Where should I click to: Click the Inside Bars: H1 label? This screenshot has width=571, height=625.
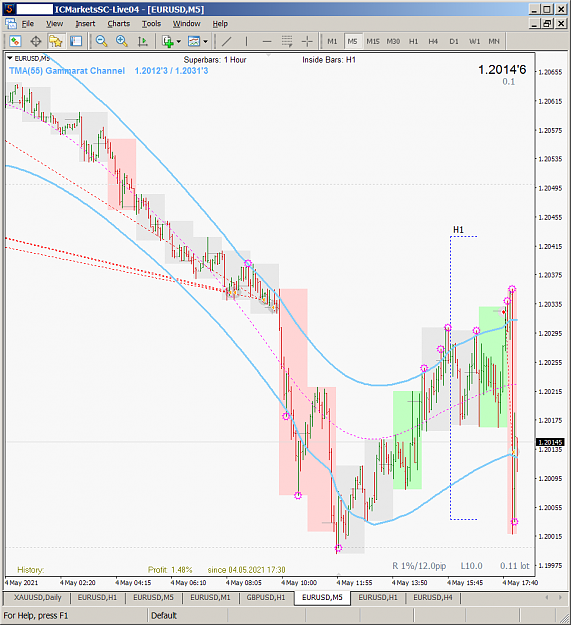(x=329, y=60)
